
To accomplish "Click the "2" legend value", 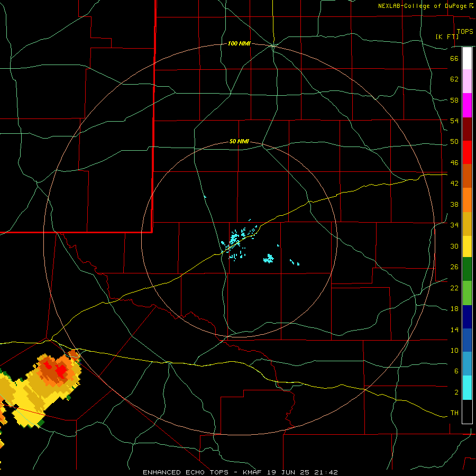I will 456,392.
